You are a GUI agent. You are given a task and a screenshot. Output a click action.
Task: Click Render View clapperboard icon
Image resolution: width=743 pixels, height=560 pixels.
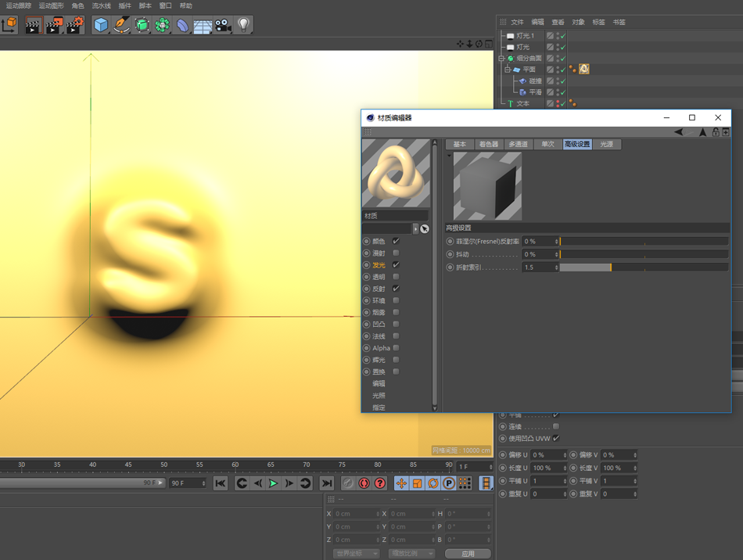pos(33,25)
